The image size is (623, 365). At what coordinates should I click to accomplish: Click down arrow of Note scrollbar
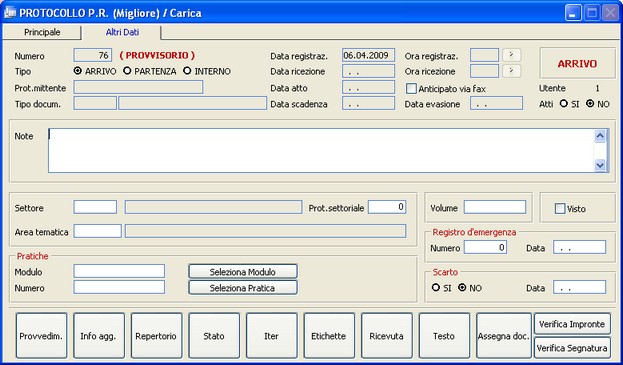click(600, 165)
